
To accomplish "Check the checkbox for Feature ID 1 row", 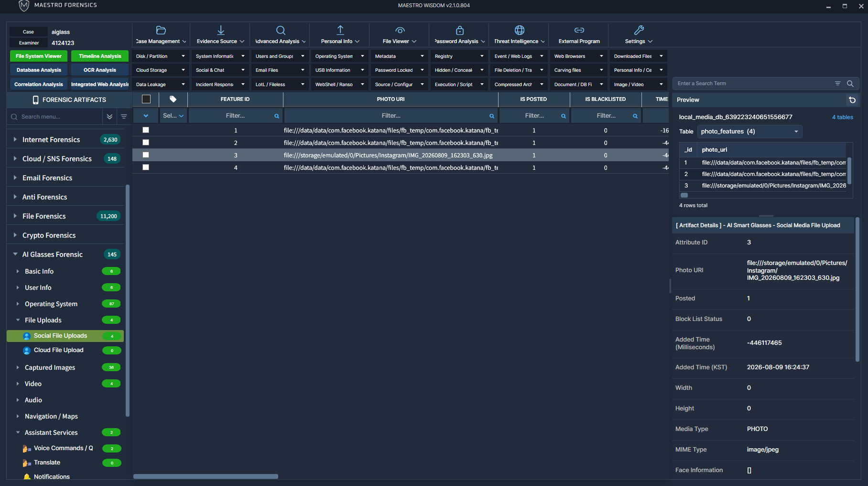I will click(x=146, y=130).
